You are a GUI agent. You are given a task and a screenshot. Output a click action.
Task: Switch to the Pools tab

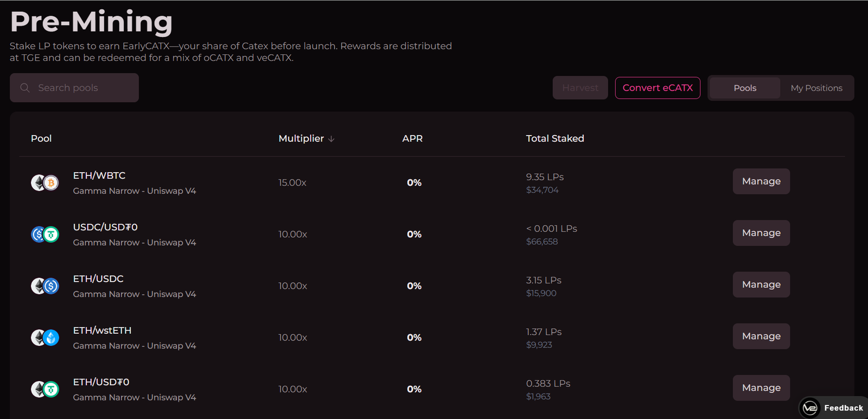pyautogui.click(x=744, y=88)
